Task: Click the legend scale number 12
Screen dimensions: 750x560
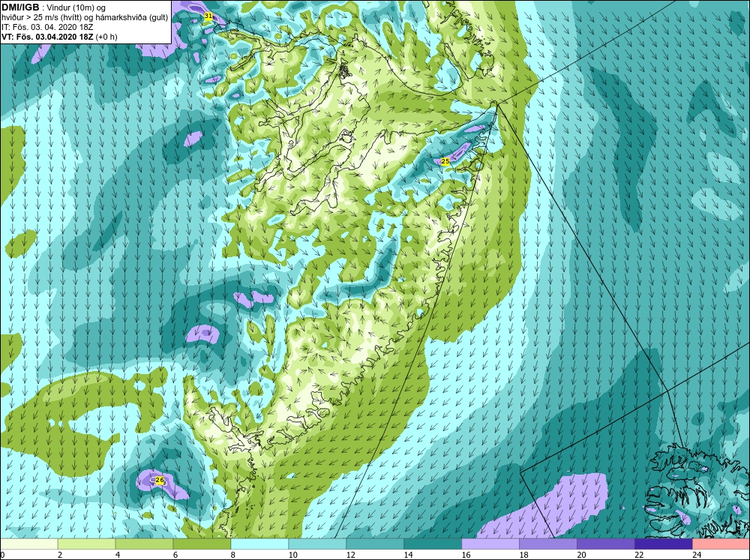Action: 350,555
